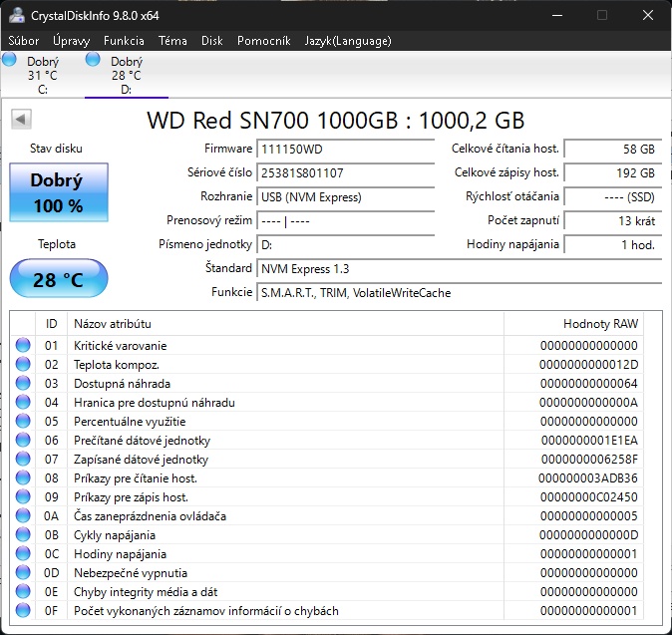The height and width of the screenshot is (635, 672).
Task: Click the Stav disku label
Action: (x=56, y=149)
